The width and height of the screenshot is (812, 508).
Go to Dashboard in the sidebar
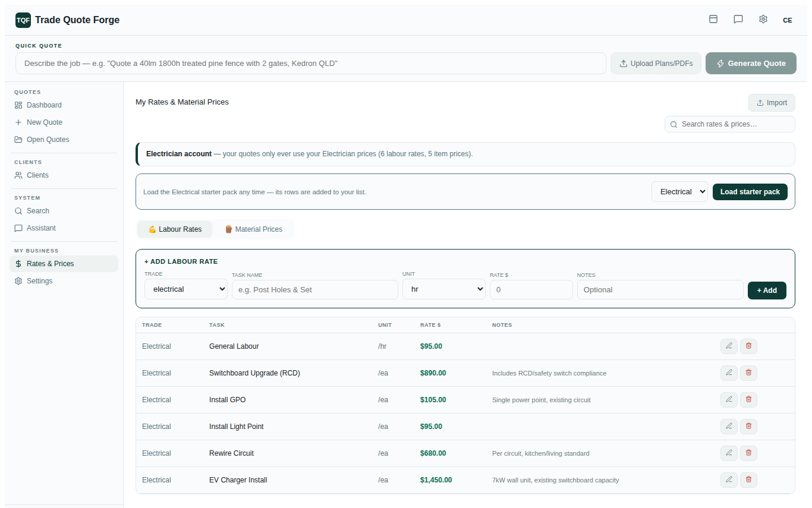pyautogui.click(x=64, y=105)
